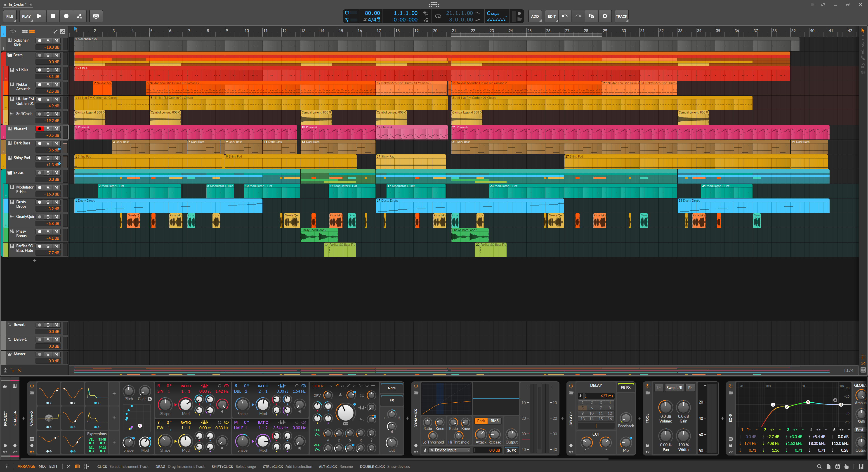Viewport: 868px width, 472px height.
Task: Click the Record button in the transport
Action: pyautogui.click(x=66, y=16)
